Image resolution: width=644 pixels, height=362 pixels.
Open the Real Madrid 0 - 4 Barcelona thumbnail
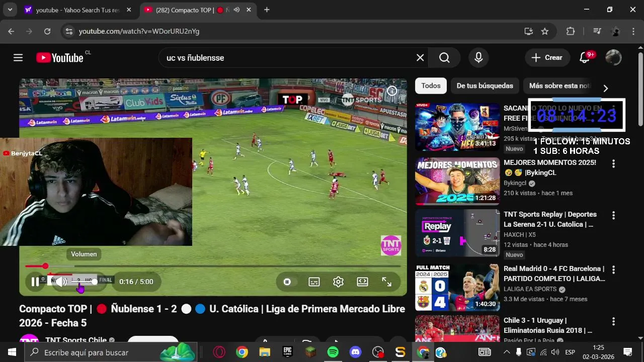click(x=457, y=287)
